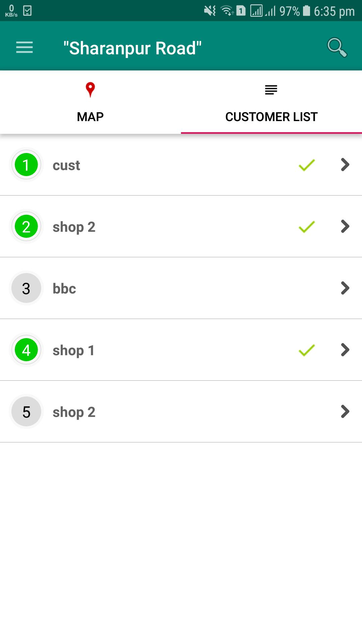Screen dimensions: 362x644
Task: Tap the grey number 3 badge
Action: tap(26, 288)
